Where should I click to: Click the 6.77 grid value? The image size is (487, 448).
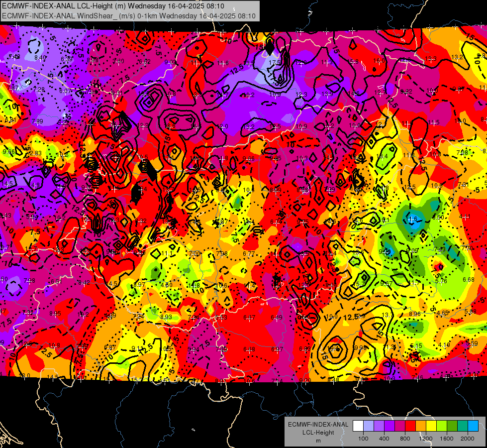tap(249, 254)
